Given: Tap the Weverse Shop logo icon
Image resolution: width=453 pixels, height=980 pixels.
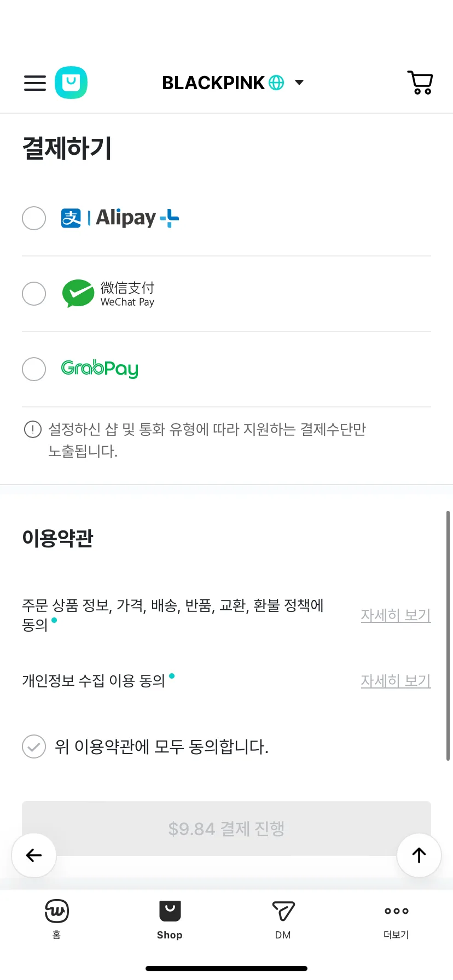Looking at the screenshot, I should 71,83.
